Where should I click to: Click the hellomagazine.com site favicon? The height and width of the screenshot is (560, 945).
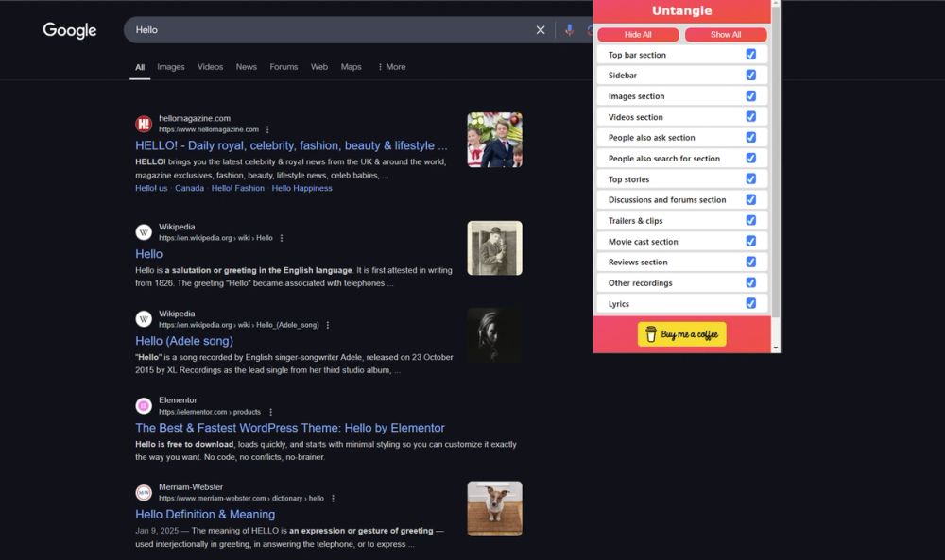tap(144, 124)
